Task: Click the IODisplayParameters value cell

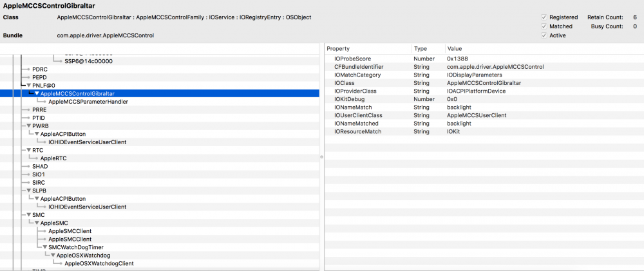Action: [475, 75]
